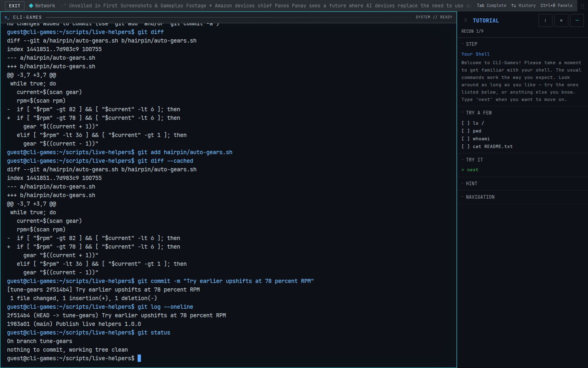Check the 'ls /' checklist item

pyautogui.click(x=473, y=123)
